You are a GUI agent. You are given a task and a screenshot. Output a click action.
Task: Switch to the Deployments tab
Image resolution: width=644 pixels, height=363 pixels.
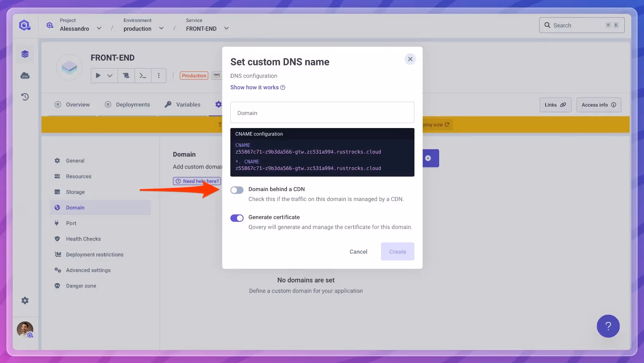pos(133,105)
